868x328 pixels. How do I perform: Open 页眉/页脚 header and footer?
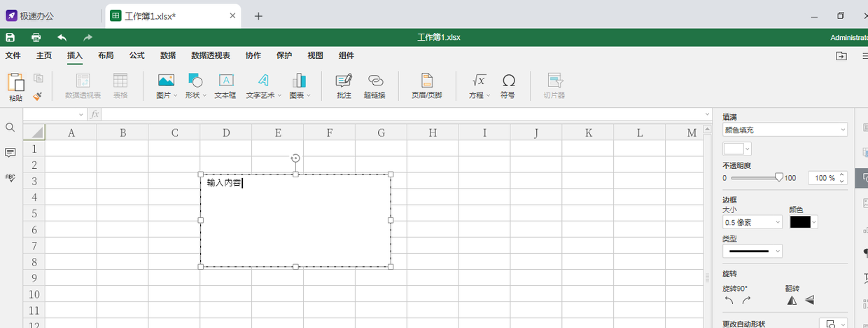426,86
